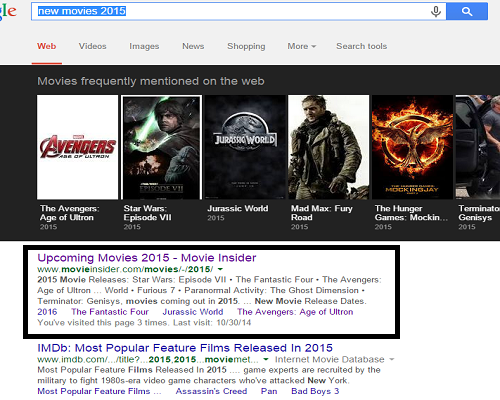Open 'Upcoming Movies 2015 - Movie Insider' result

coord(147,258)
